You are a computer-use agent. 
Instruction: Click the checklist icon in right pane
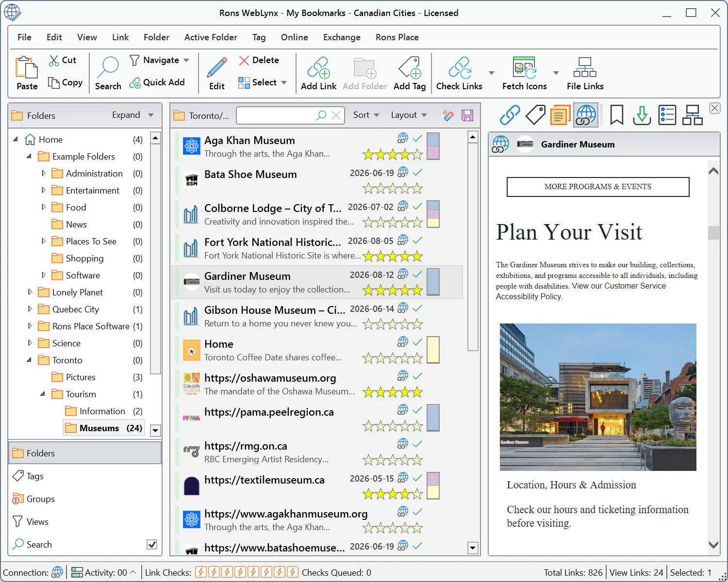667,115
